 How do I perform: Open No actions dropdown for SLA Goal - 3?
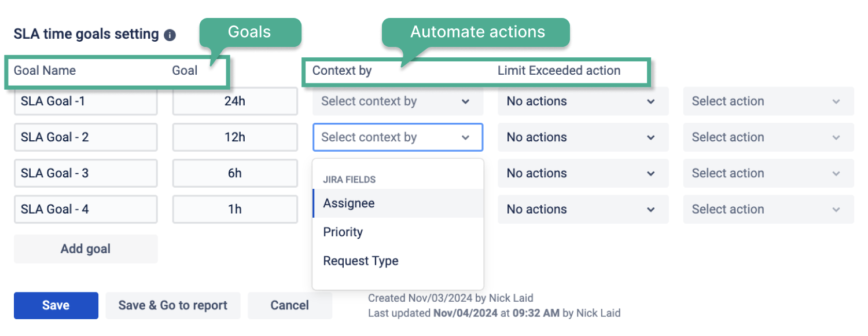pyautogui.click(x=583, y=173)
